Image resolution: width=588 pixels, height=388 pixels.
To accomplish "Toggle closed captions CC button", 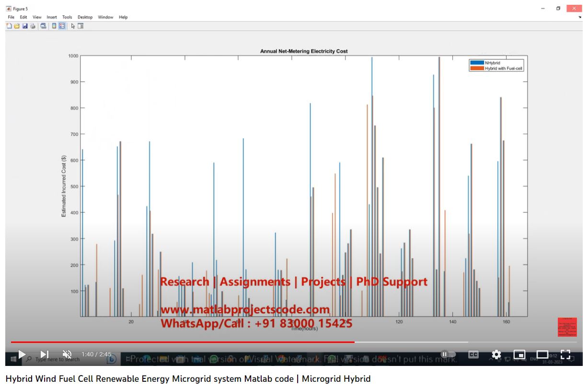I will point(473,354).
